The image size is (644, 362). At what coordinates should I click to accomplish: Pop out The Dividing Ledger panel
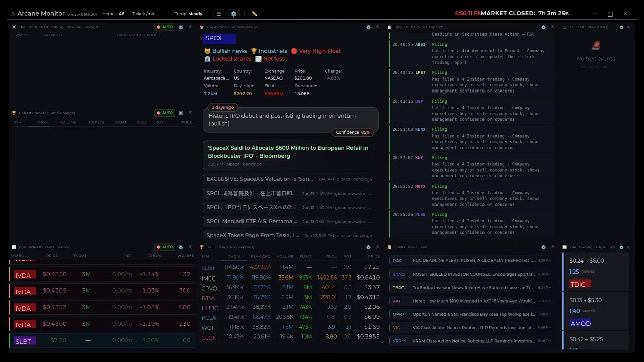629,247
